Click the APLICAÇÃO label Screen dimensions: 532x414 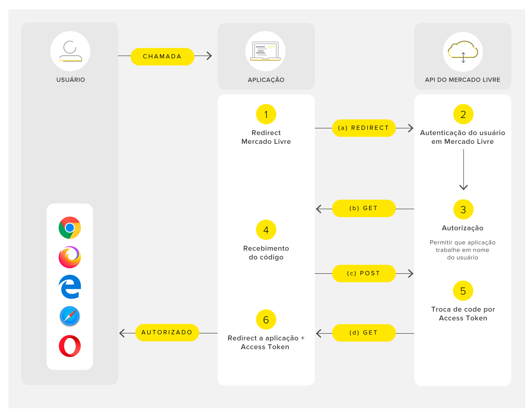266,80
